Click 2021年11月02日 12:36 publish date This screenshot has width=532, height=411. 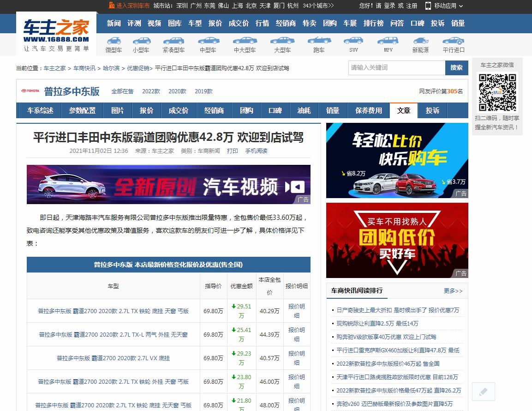[x=99, y=151]
